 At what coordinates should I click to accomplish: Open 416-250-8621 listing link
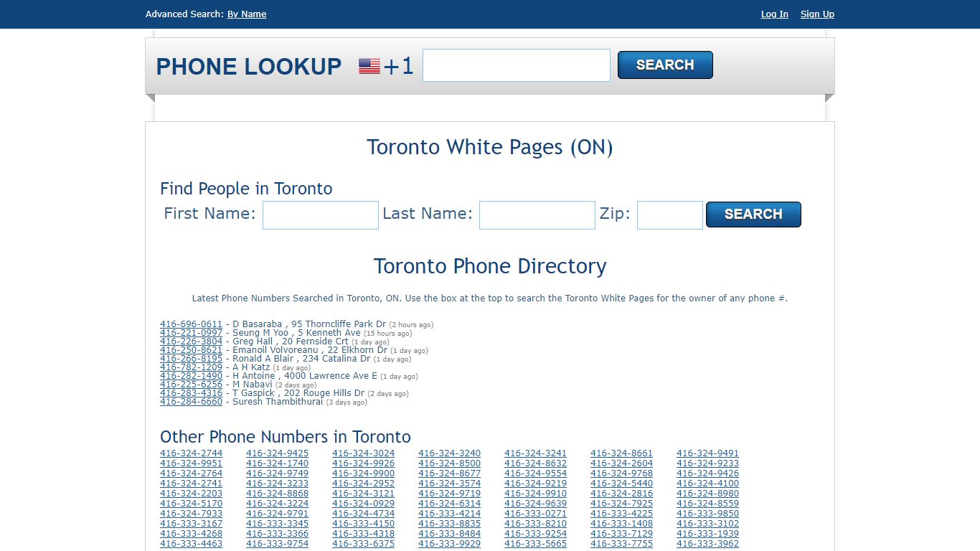tap(192, 350)
